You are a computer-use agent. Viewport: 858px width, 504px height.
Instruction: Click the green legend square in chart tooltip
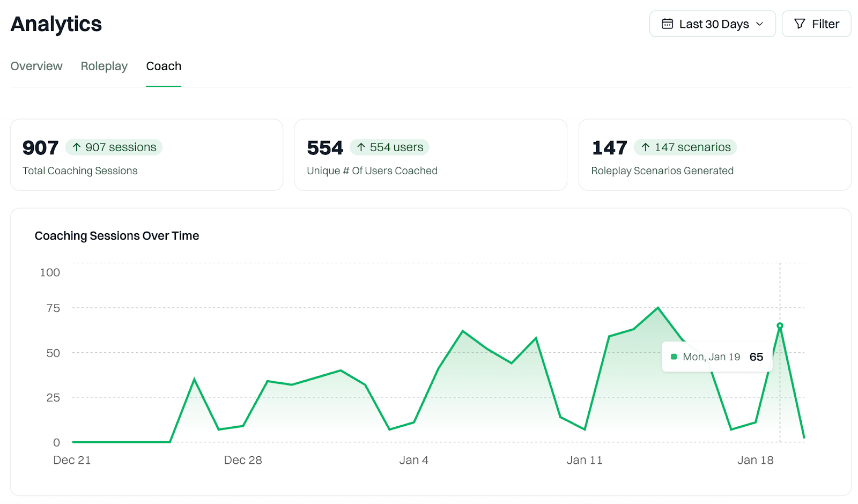pyautogui.click(x=674, y=357)
